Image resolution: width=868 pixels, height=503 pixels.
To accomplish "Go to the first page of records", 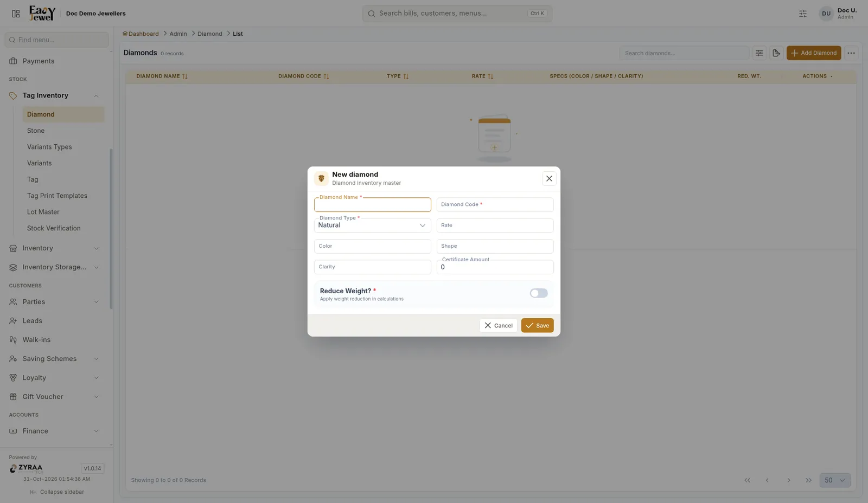I will (747, 480).
